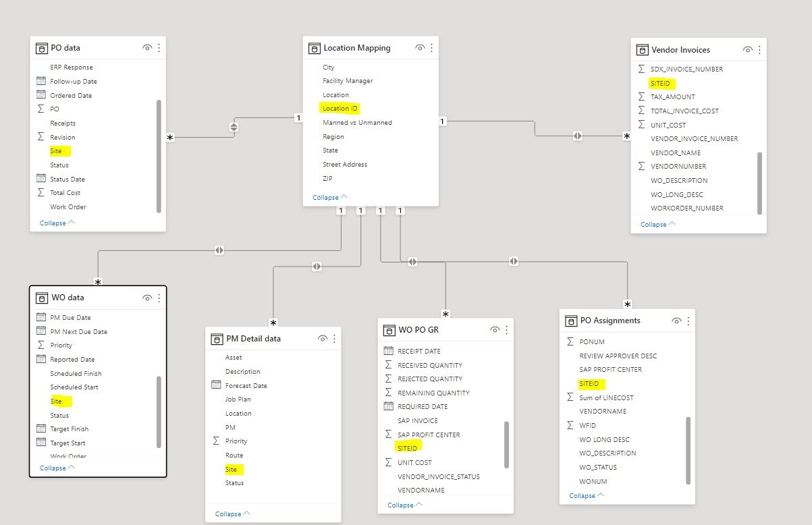Collapse the Vendor Invoices table

[x=658, y=224]
